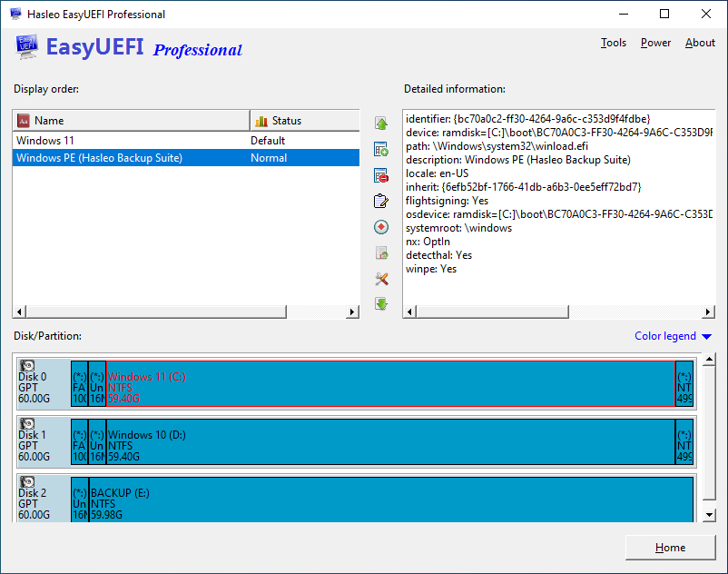The height and width of the screenshot is (574, 728).
Task: Click left arrow of detailed information scrollbar
Action: coord(409,312)
